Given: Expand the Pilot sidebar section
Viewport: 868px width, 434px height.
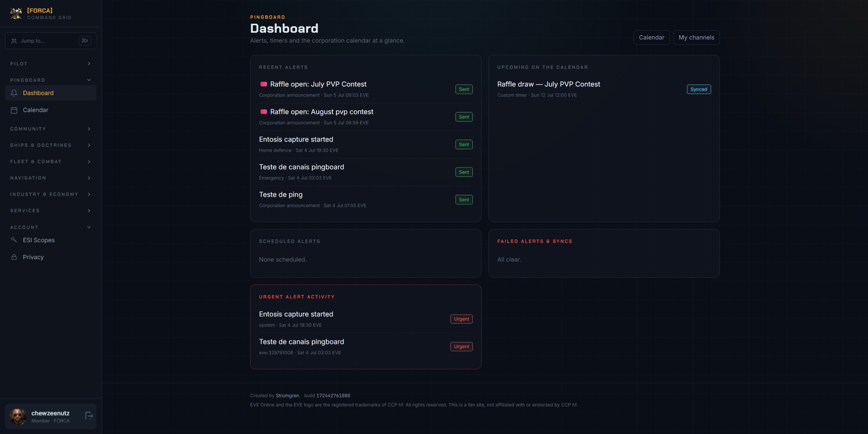Looking at the screenshot, I should click(51, 64).
